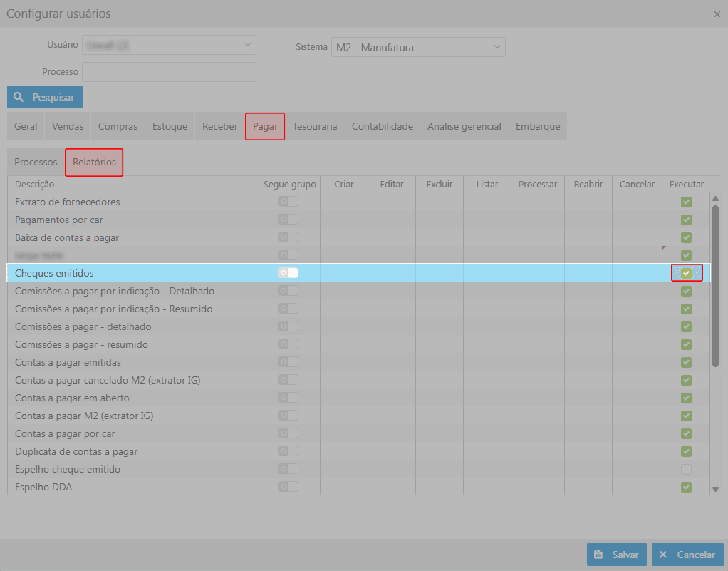
Task: Open the Processos sub-tab
Action: click(x=36, y=162)
